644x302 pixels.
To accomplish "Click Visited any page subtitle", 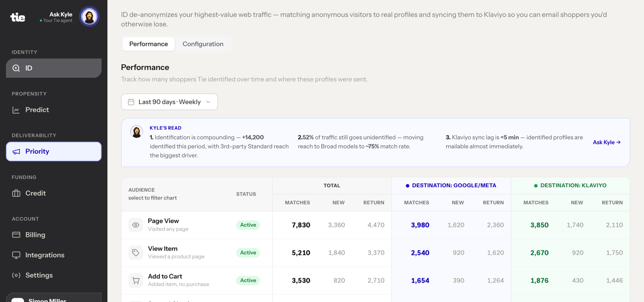I will (x=168, y=229).
